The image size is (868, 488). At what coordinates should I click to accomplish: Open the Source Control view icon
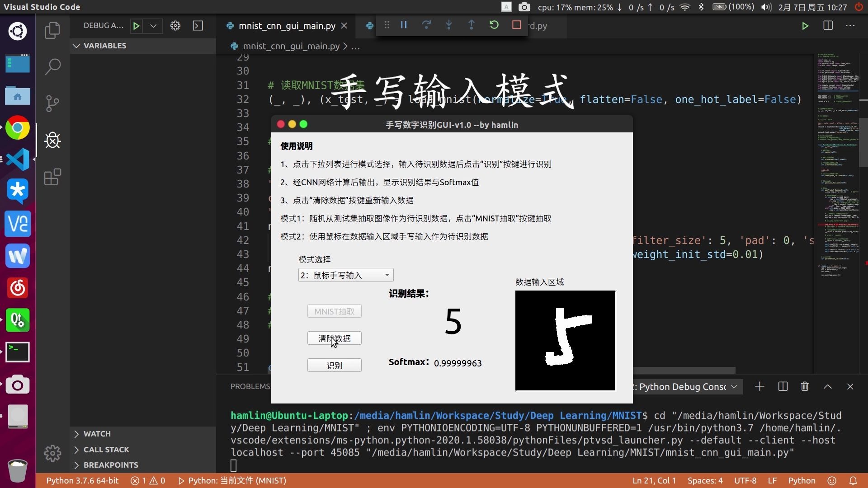[52, 103]
